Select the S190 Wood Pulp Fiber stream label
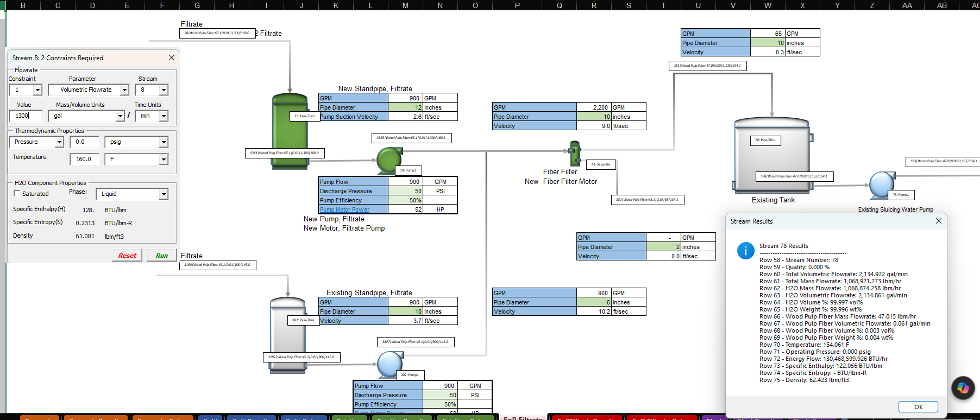The width and height of the screenshot is (980, 420). 218,265
